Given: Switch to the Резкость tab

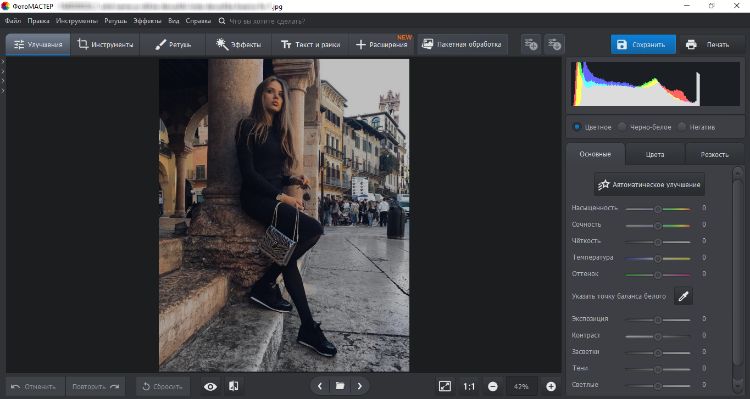Looking at the screenshot, I should (x=714, y=155).
